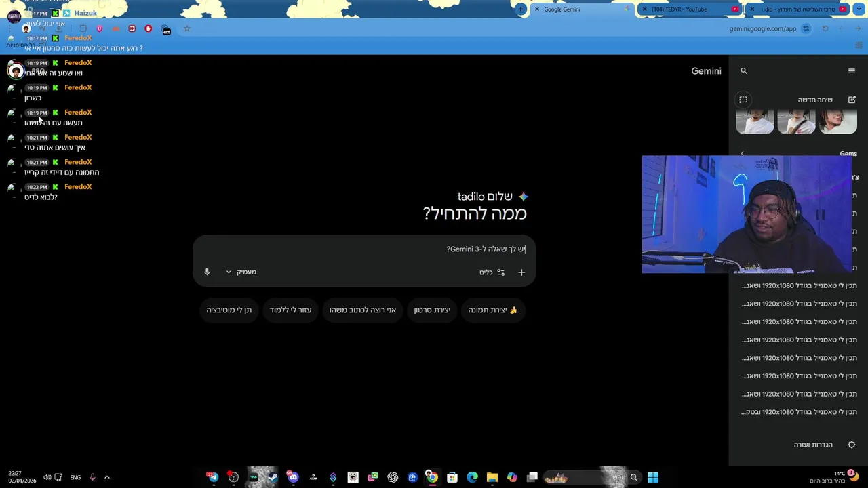Open the extensions puzzle icon in toolbar

pos(83,28)
